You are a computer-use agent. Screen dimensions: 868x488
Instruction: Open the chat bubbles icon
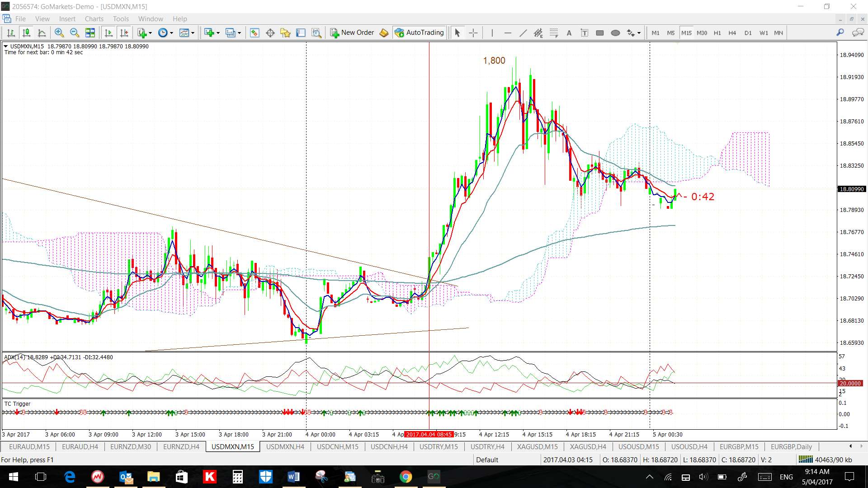click(x=858, y=33)
